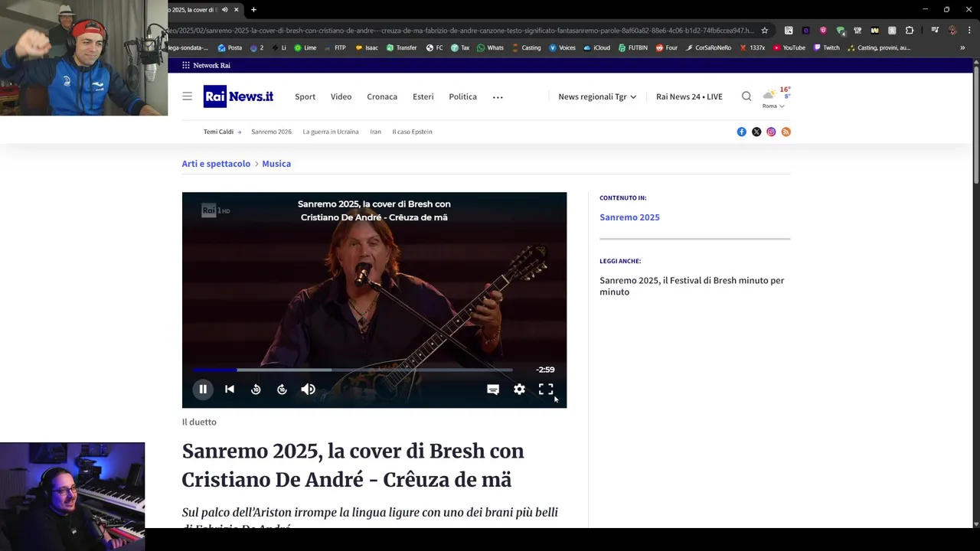
Task: Open the hamburger menu on RaiNews
Action: pyautogui.click(x=187, y=96)
